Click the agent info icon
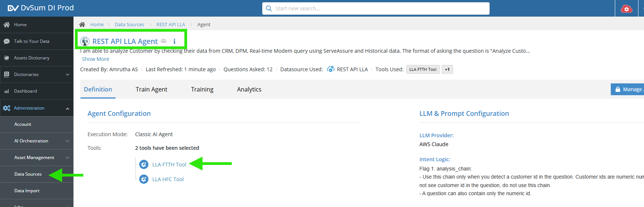The height and width of the screenshot is (207, 644). (174, 41)
